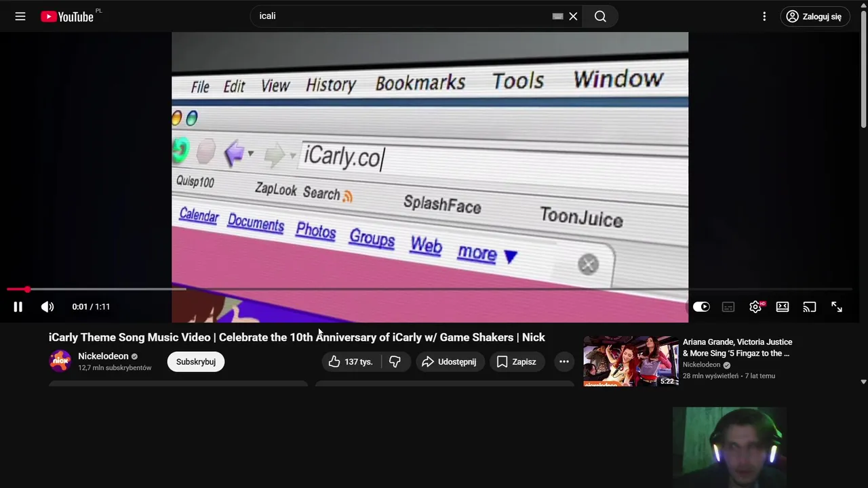
Task: Click the page scrollbar up arrow
Action: click(x=863, y=5)
